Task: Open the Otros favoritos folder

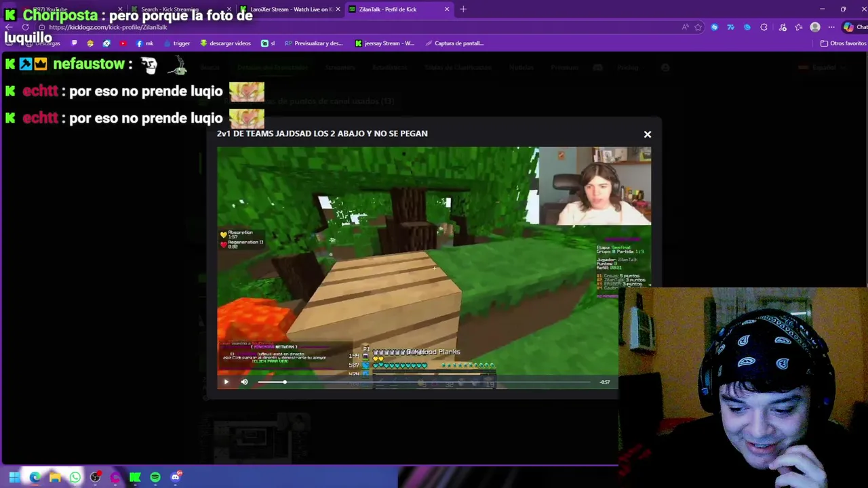Action: click(843, 43)
